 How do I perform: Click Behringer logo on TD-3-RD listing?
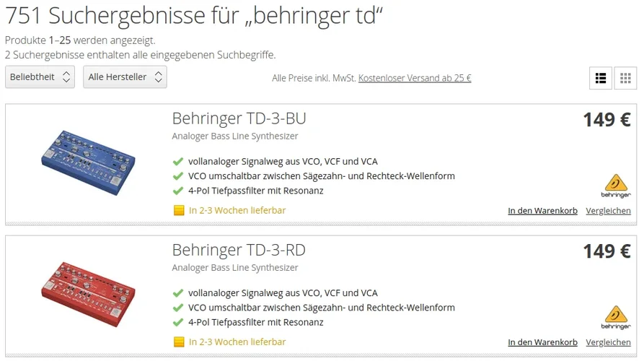pyautogui.click(x=615, y=317)
